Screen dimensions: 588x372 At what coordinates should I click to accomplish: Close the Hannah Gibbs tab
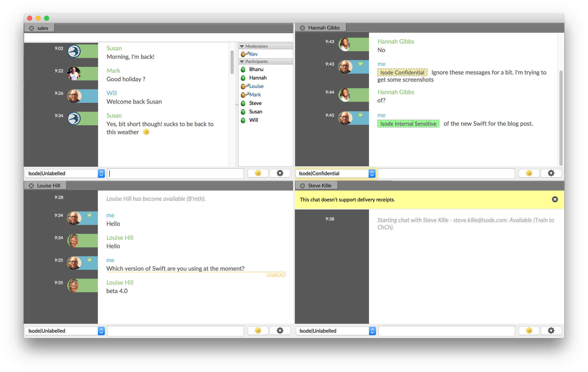[x=302, y=28]
